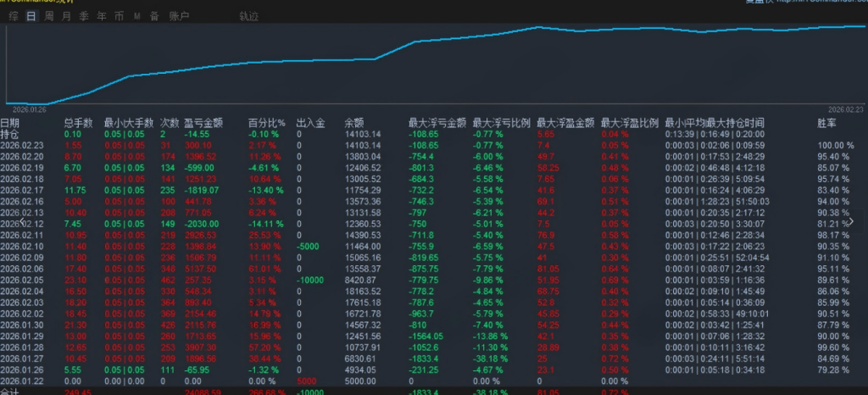The image size is (868, 395).
Task: Click the 日期 column header
Action: click(9, 123)
